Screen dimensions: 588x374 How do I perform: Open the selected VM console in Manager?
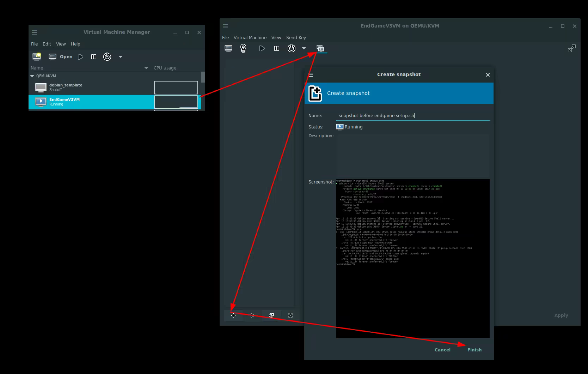pyautogui.click(x=60, y=56)
